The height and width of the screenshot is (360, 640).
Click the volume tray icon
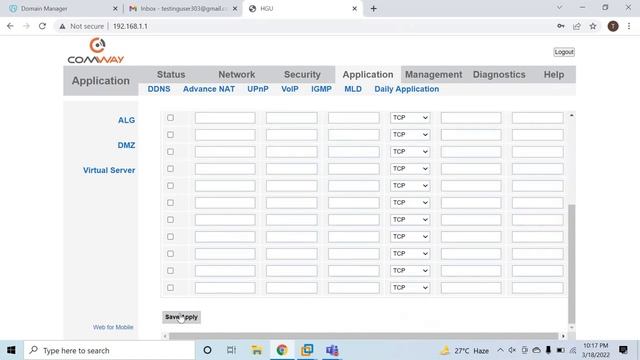pos(512,350)
